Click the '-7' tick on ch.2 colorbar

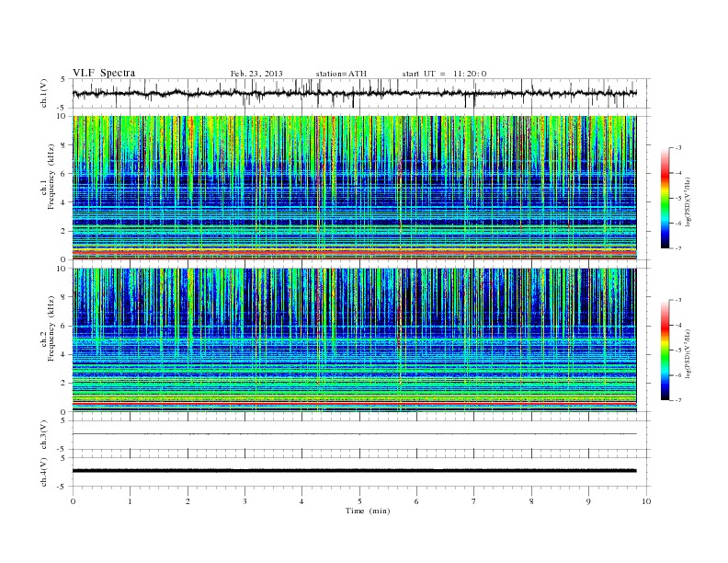coord(678,400)
